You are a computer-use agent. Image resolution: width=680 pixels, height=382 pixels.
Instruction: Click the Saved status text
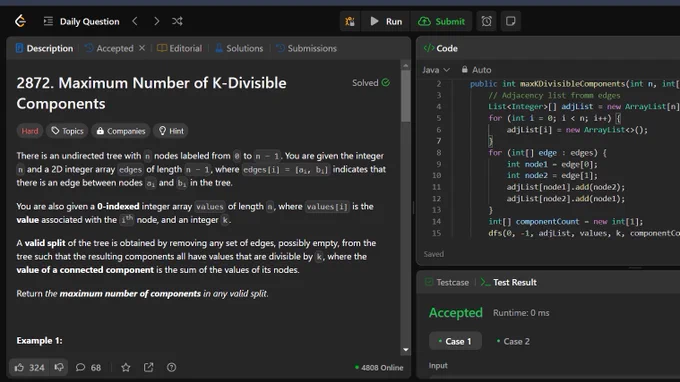tap(434, 254)
